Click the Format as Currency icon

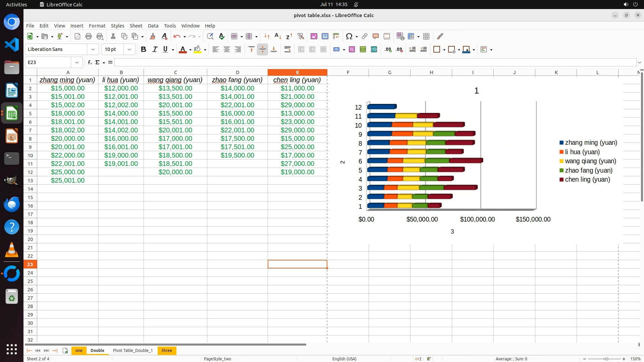pyautogui.click(x=337, y=50)
